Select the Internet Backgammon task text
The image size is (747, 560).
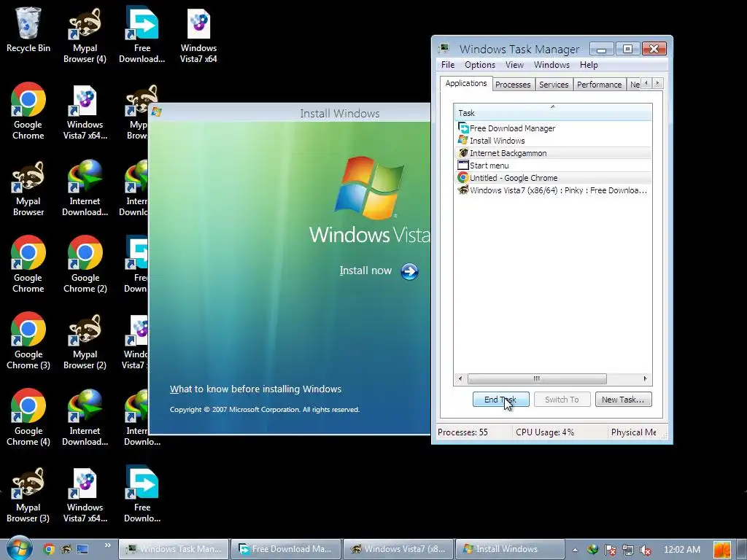508,153
